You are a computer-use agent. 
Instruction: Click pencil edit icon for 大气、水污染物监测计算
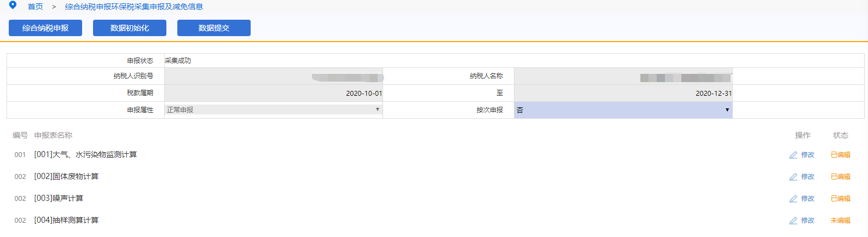pyautogui.click(x=793, y=155)
